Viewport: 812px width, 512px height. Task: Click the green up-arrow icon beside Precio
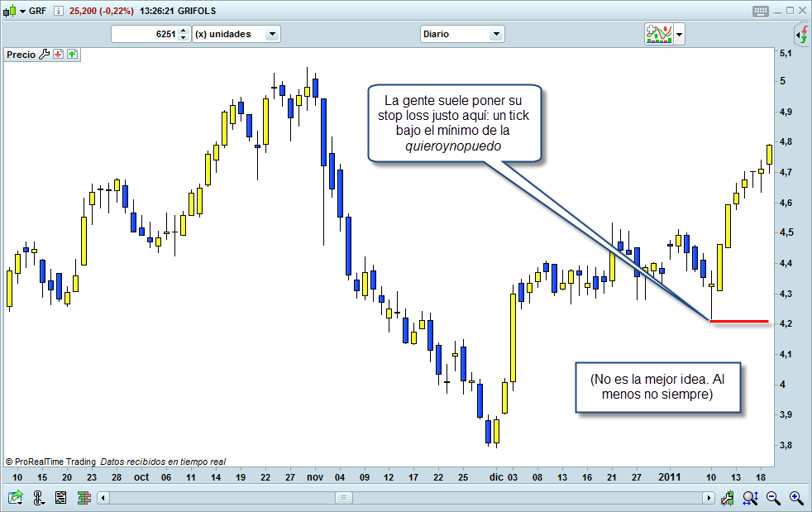click(x=72, y=55)
